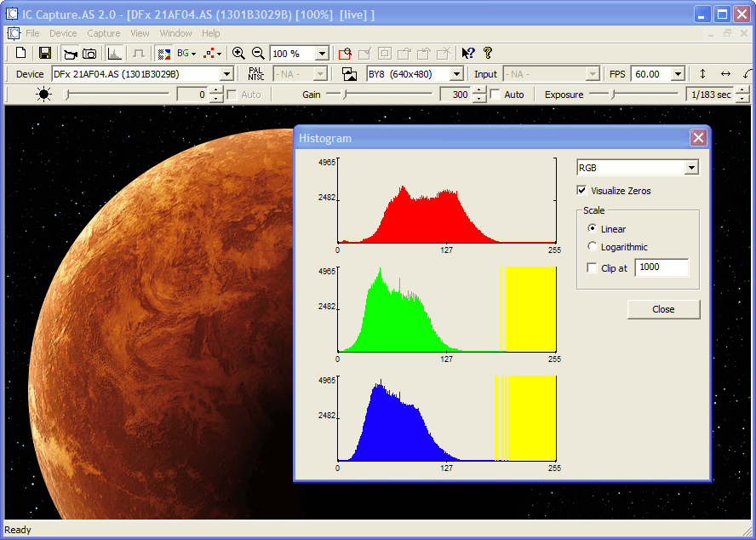Viewport: 756px width, 540px height.
Task: Click the Gain value field showing 300
Action: 455,95
